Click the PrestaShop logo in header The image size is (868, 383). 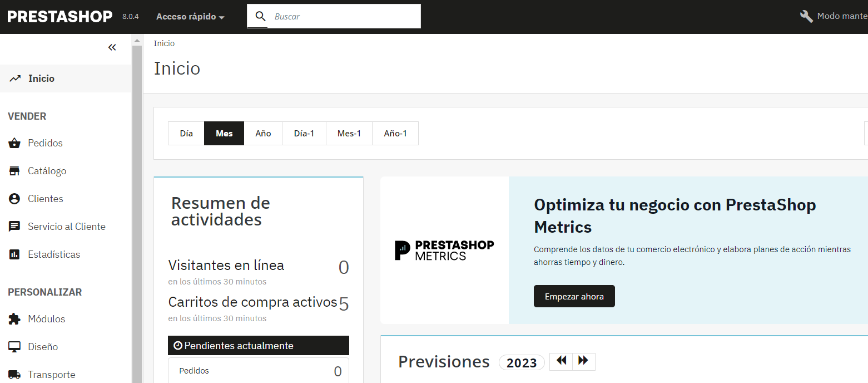pyautogui.click(x=60, y=16)
